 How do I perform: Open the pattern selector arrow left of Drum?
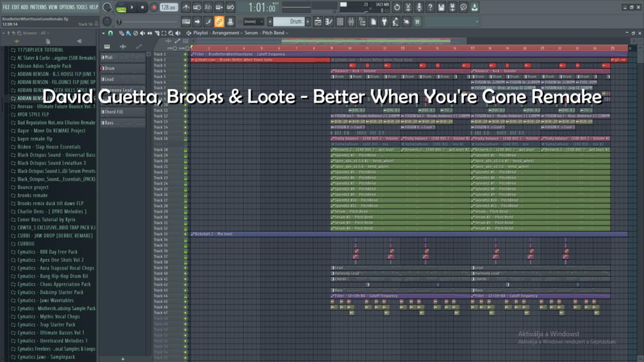(x=270, y=22)
